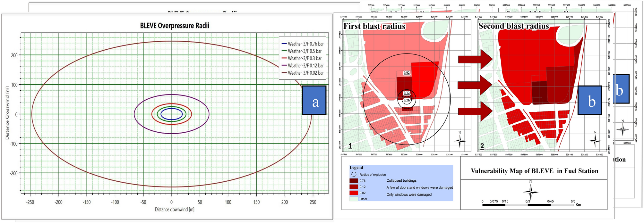Click the Second blast radius heading
The image size is (644, 223).
[514, 26]
